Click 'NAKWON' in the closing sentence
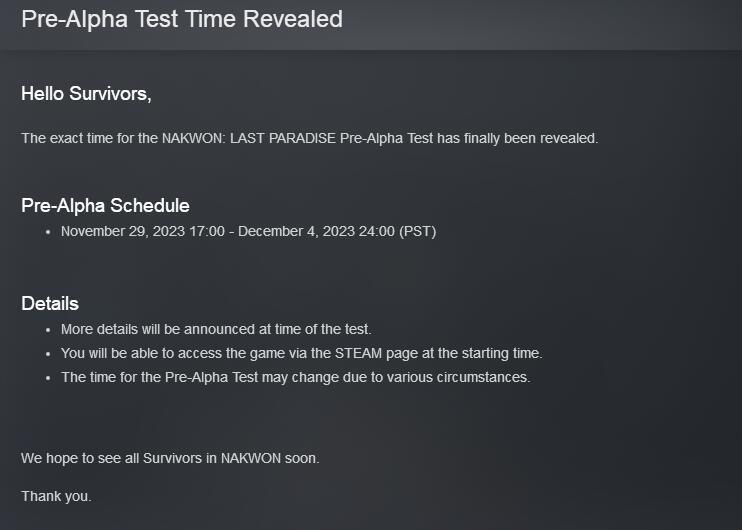Viewport: 742px width, 530px height. 251,459
